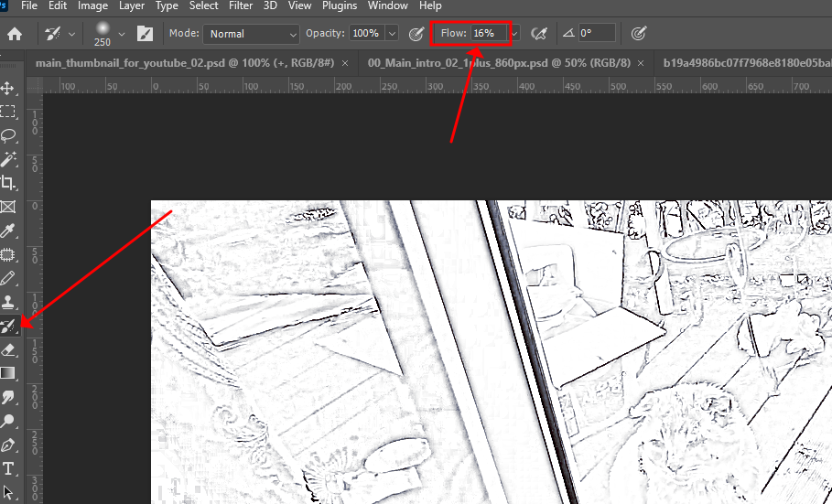Click the Opacity 100% field

coord(367,34)
